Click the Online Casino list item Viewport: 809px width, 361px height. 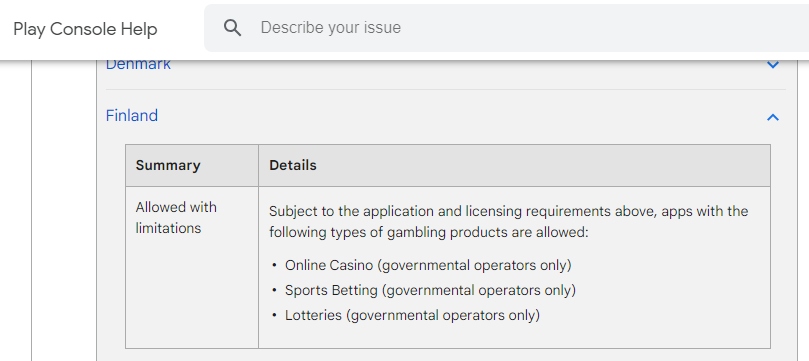pyautogui.click(x=428, y=266)
